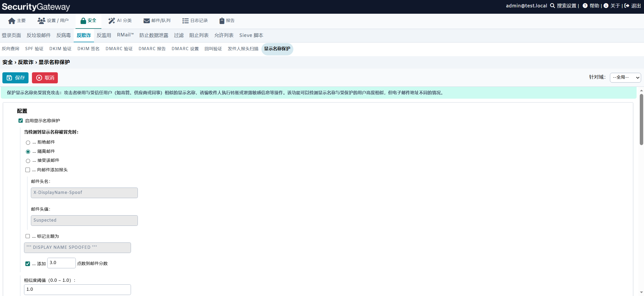This screenshot has width=644, height=296.
Task: Click the scrollbar down arrow
Action: [641, 292]
